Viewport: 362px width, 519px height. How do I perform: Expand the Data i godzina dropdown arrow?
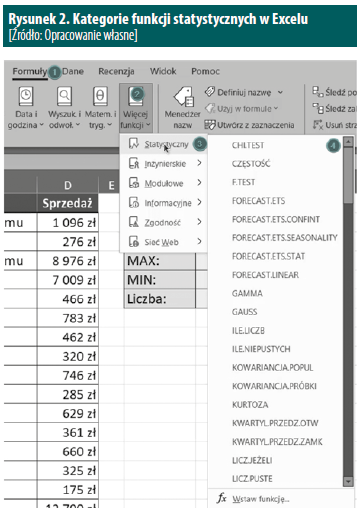(41, 125)
